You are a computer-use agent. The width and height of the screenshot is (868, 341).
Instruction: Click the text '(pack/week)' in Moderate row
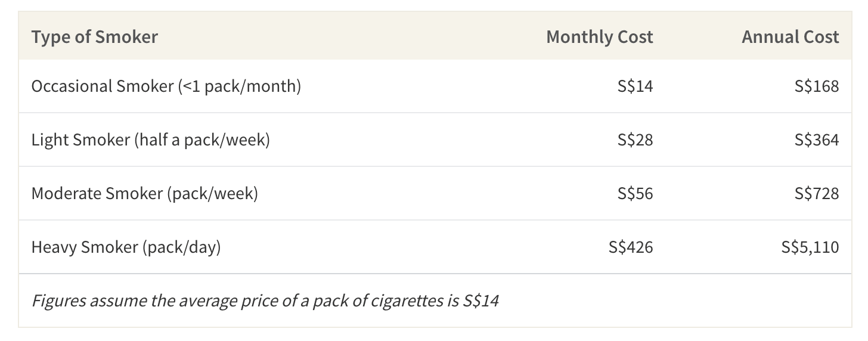tap(212, 194)
